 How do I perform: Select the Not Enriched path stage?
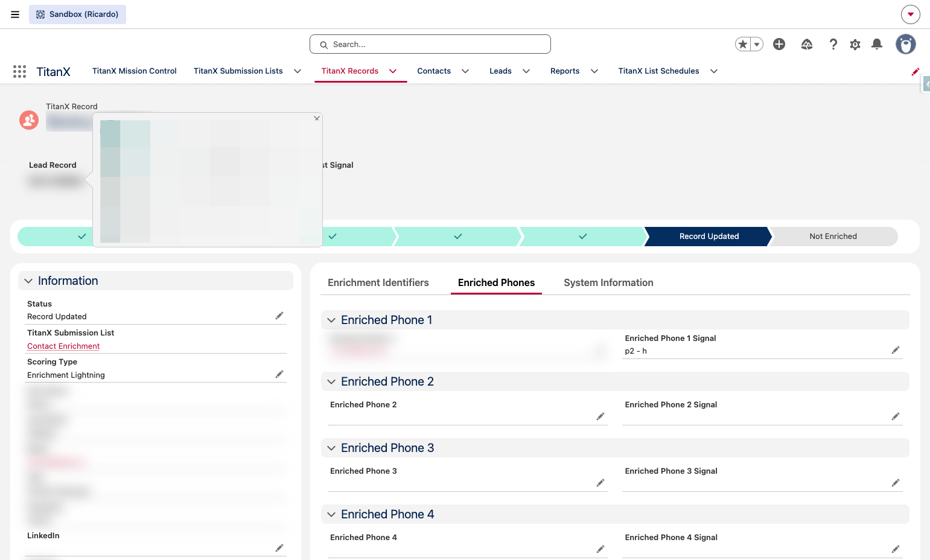pyautogui.click(x=833, y=237)
